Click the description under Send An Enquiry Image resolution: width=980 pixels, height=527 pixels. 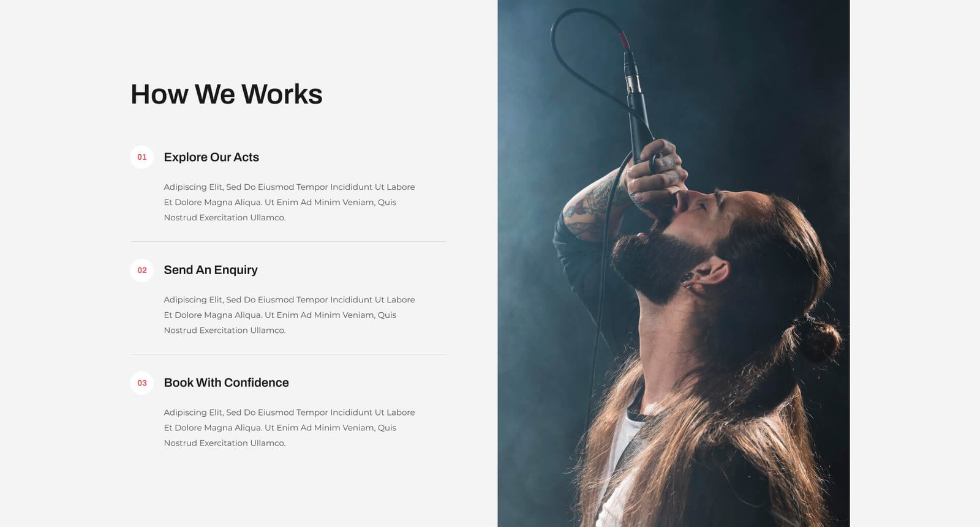[x=289, y=315]
